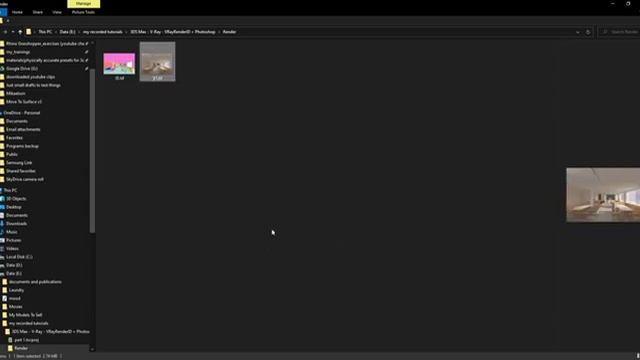This screenshot has height=360, width=640.
Task: Expand the address bar history dropdown
Action: click(x=578, y=32)
